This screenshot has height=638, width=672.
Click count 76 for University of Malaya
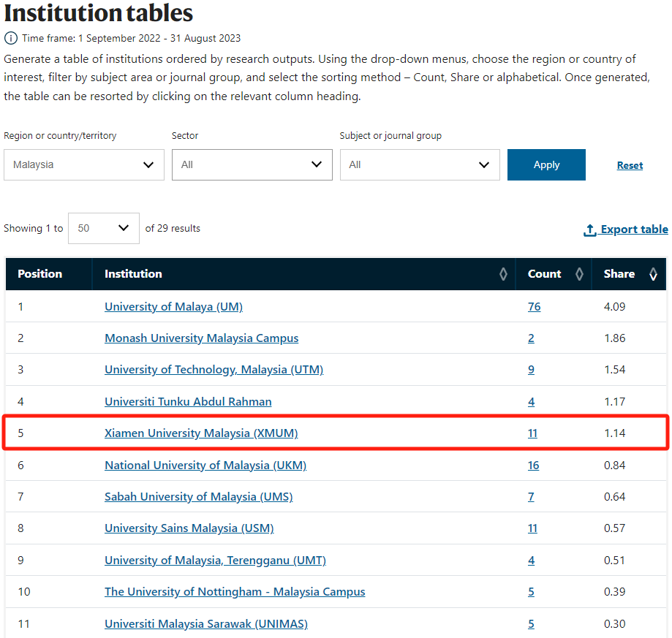534,307
